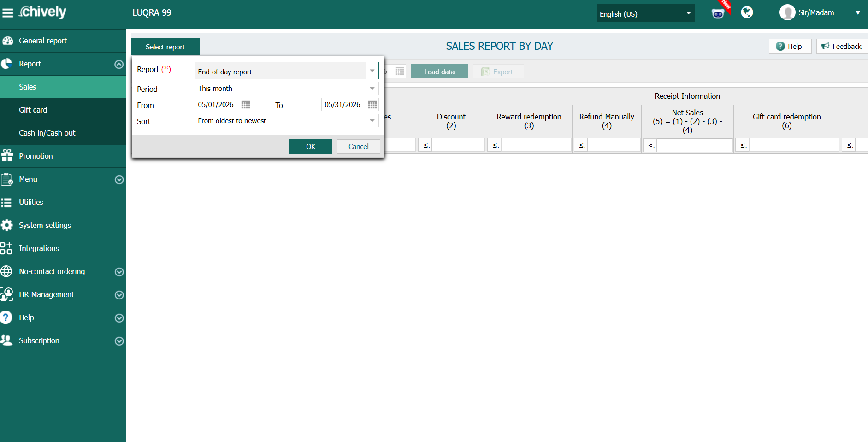868x442 pixels.
Task: Open Promotion menu item
Action: tap(63, 156)
